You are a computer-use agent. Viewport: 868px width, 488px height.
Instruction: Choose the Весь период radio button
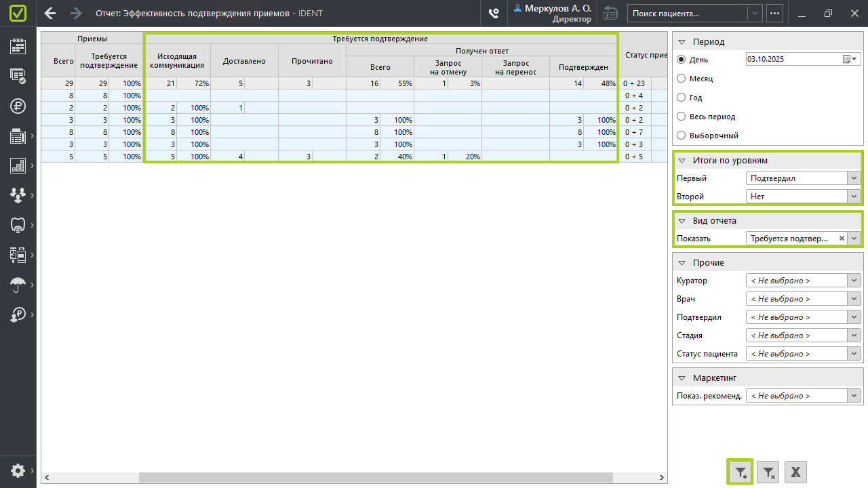coord(682,117)
